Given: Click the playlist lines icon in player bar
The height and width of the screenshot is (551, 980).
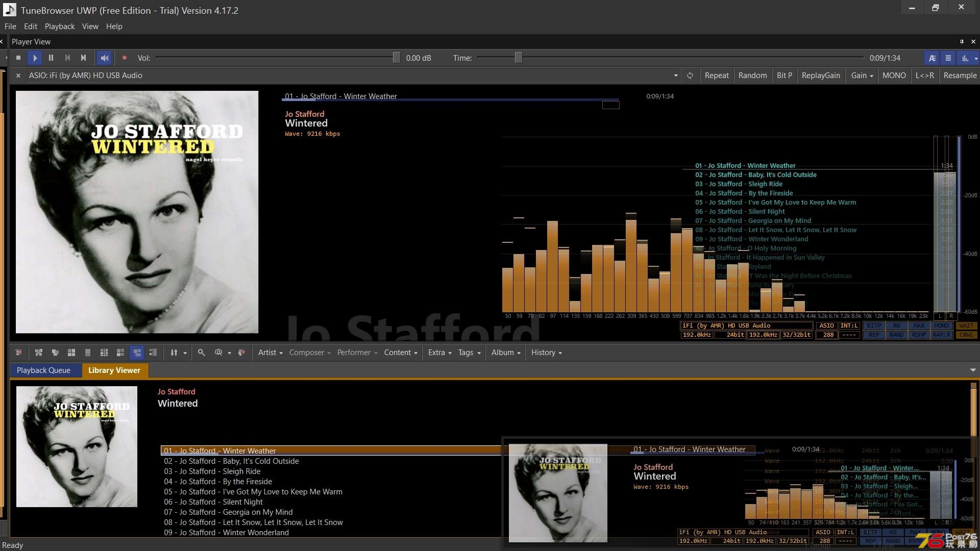Looking at the screenshot, I should point(948,58).
